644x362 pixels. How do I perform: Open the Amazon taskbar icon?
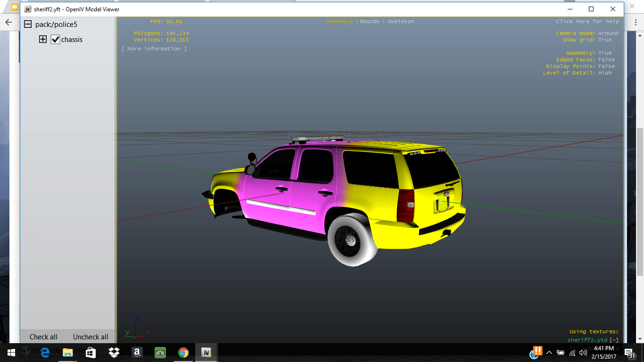[137, 353]
